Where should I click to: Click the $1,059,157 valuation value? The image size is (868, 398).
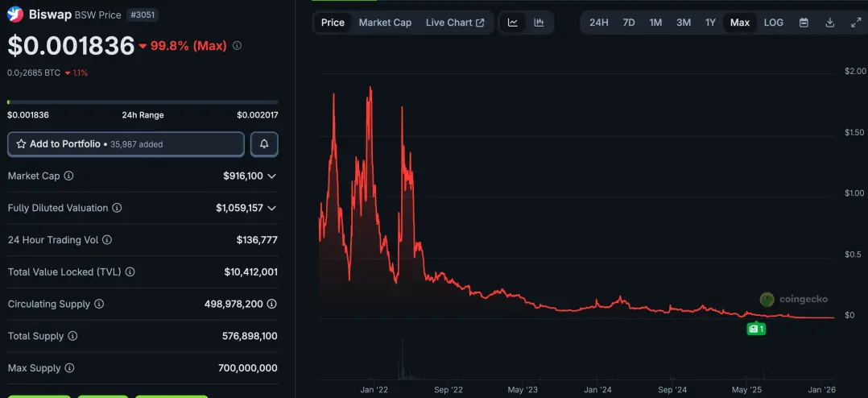240,208
